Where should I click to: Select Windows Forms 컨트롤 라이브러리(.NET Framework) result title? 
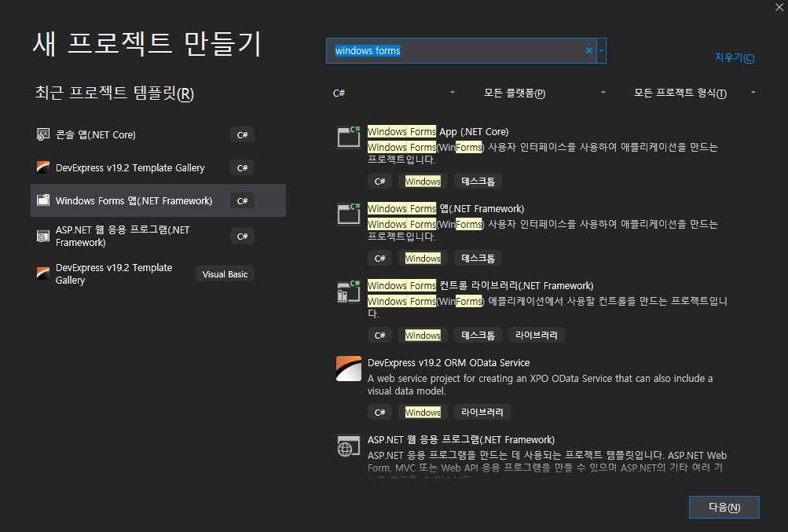point(481,285)
